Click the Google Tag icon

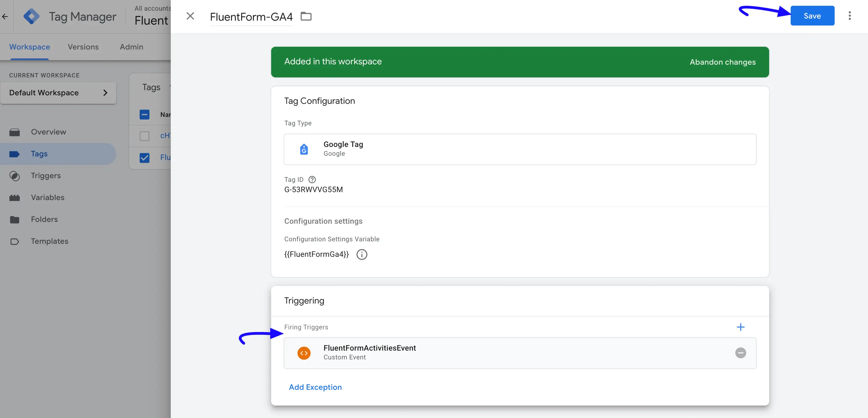(x=304, y=149)
